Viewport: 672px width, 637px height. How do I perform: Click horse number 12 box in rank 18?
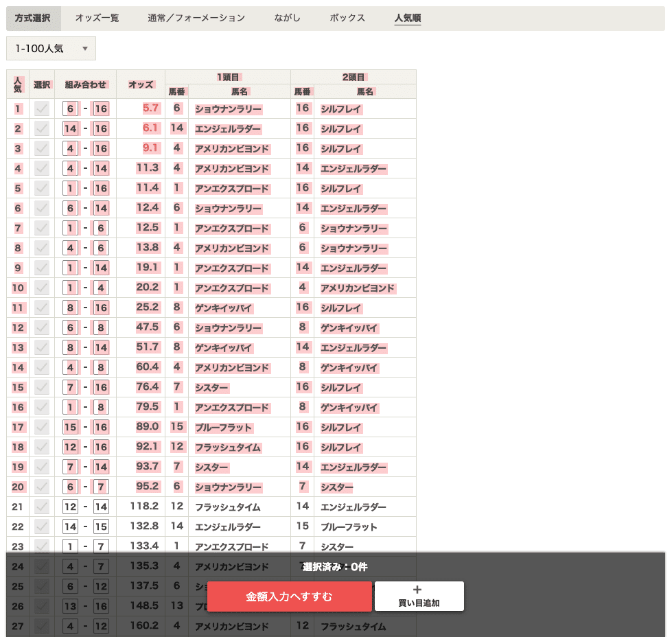[x=70, y=447]
